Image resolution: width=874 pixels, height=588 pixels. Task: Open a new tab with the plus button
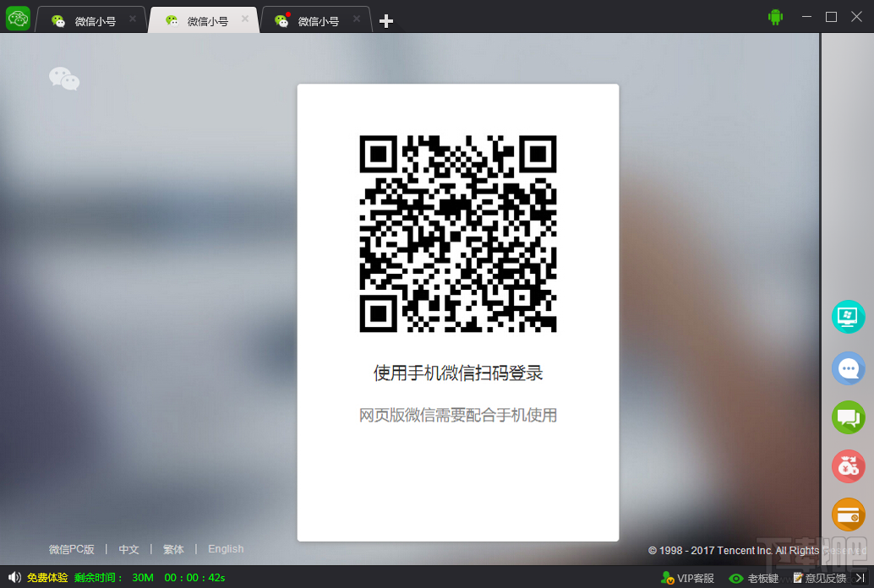point(386,20)
